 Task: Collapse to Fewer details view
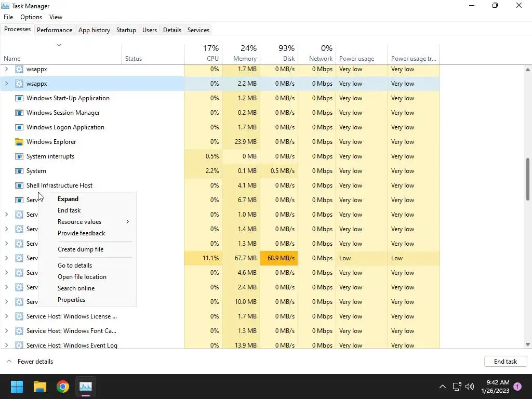(x=30, y=362)
